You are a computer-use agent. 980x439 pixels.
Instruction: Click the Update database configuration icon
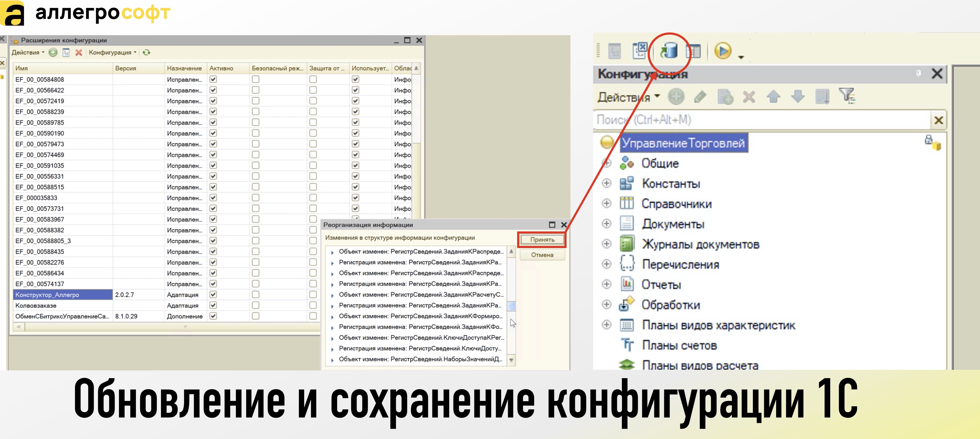[x=669, y=51]
